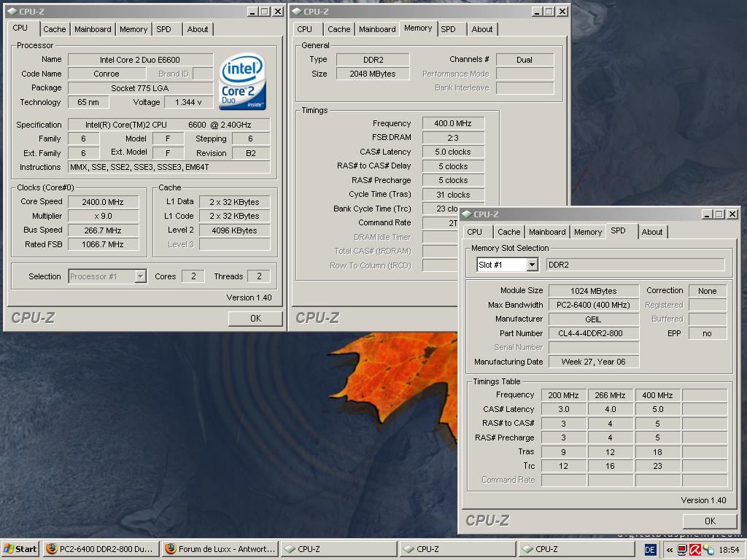Click the Cycle Time (Tras) value 31 clocks
This screenshot has height=560, width=747.
[453, 195]
